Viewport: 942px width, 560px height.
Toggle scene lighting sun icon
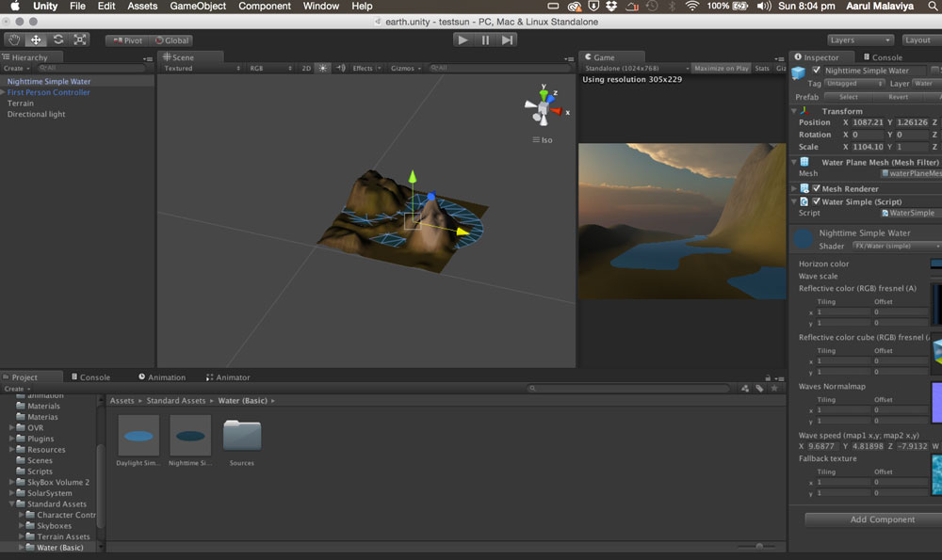(x=323, y=69)
